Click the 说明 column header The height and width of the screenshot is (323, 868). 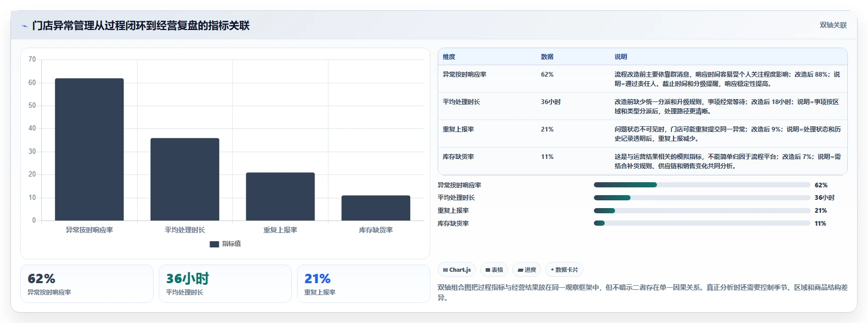(621, 57)
